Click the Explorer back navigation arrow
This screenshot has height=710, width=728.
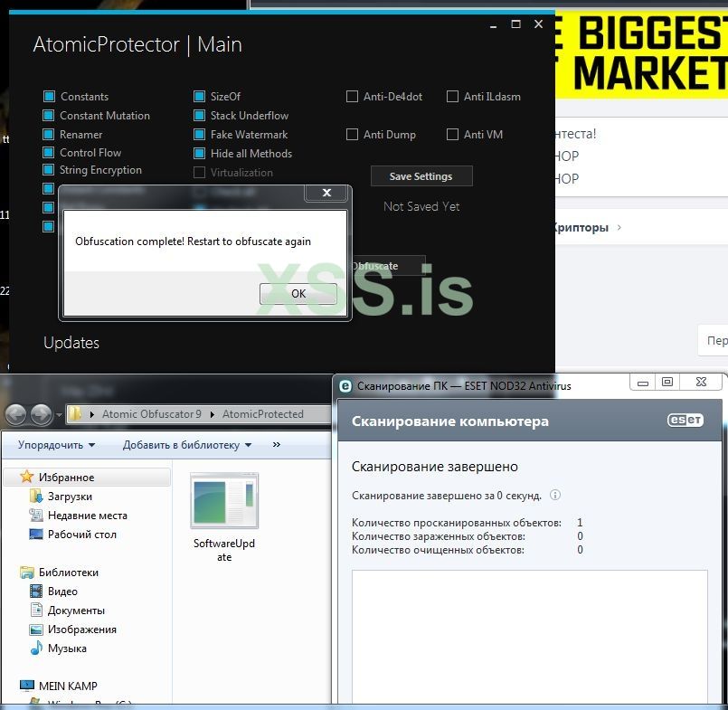click(15, 413)
